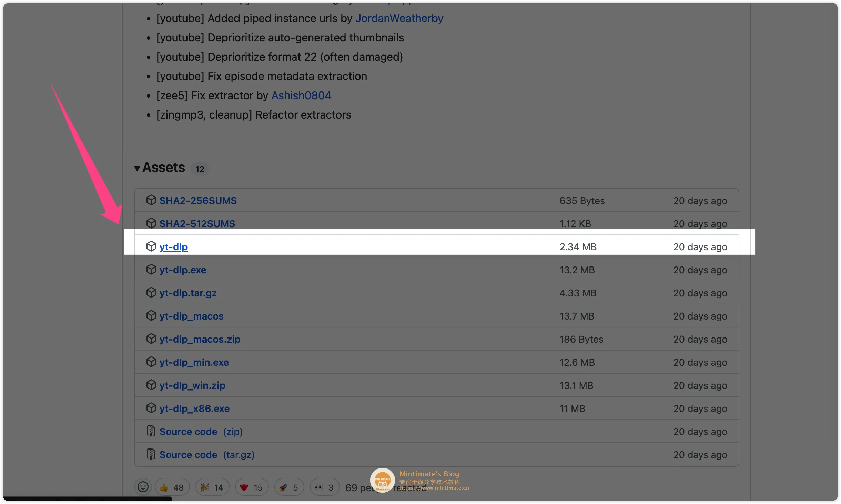Click the 11 MB size value
Screen dimensions: 841x504
pyautogui.click(x=573, y=409)
